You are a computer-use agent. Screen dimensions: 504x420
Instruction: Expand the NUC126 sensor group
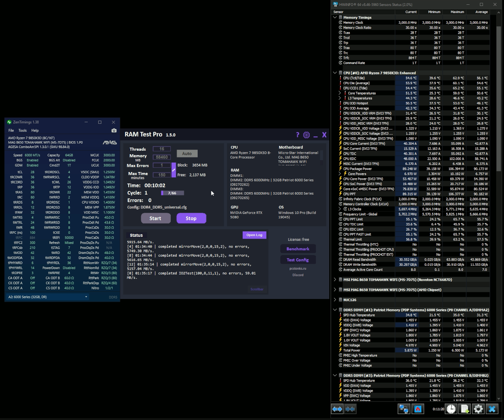pyautogui.click(x=335, y=300)
